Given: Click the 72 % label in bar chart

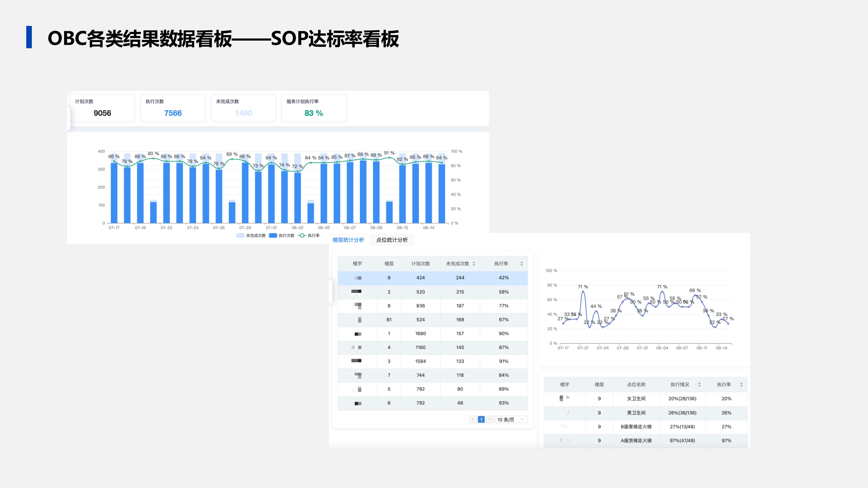Looking at the screenshot, I should point(297,167).
